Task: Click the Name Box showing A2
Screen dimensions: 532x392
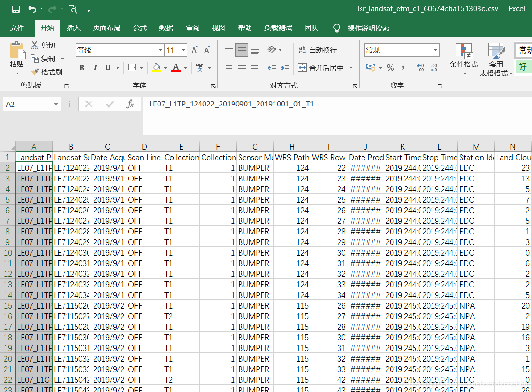Action: (x=28, y=105)
